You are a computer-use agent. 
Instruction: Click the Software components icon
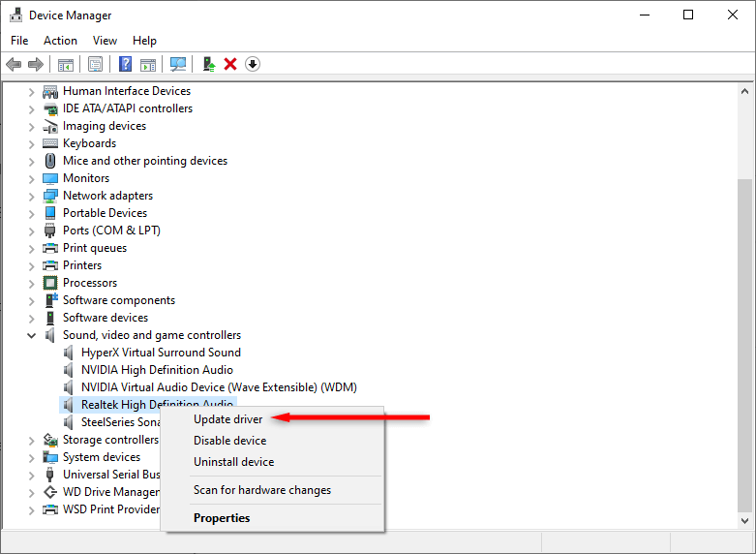(51, 300)
